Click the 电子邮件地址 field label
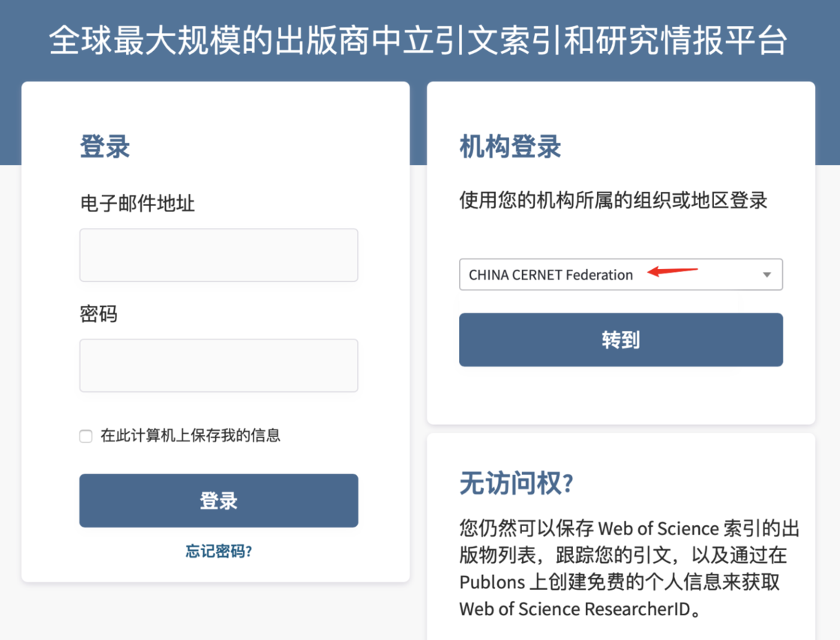840x640 pixels. (x=137, y=203)
